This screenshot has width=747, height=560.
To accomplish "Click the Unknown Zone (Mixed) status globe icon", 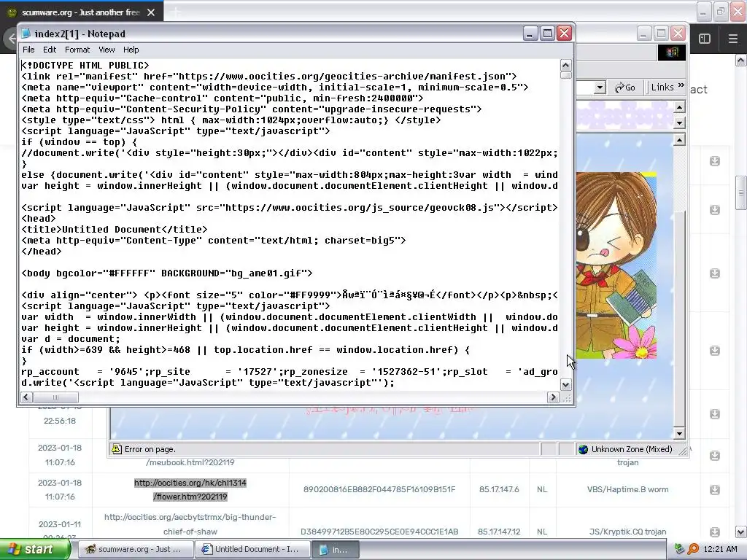I will click(583, 449).
